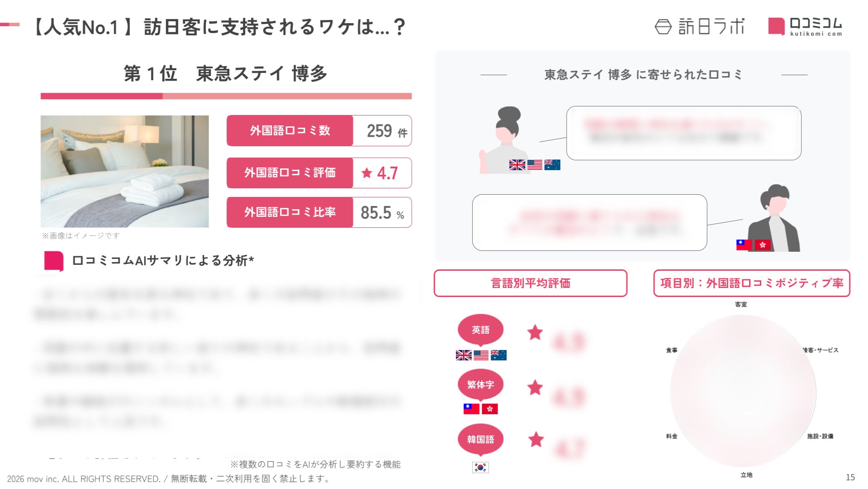
Task: Click the 言語別平均評価 section header
Action: point(531,283)
